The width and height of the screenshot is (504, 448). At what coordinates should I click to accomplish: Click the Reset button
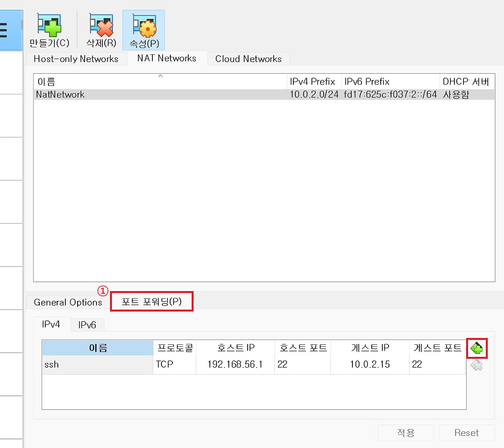[467, 433]
